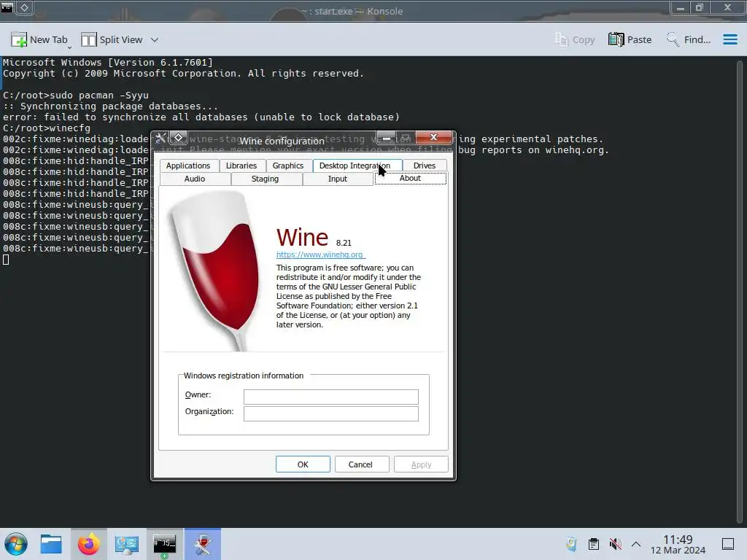Confirm with the OK button
Image resolution: width=747 pixels, height=560 pixels.
pos(303,464)
